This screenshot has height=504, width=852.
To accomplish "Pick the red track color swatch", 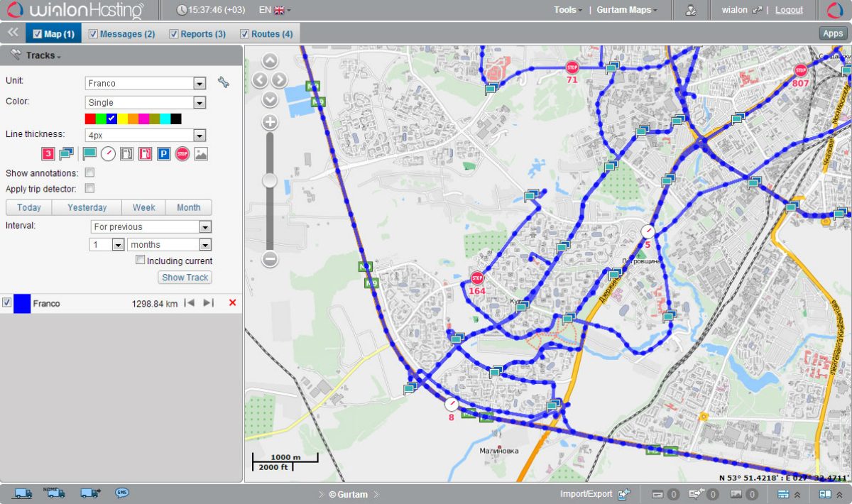I will [90, 119].
